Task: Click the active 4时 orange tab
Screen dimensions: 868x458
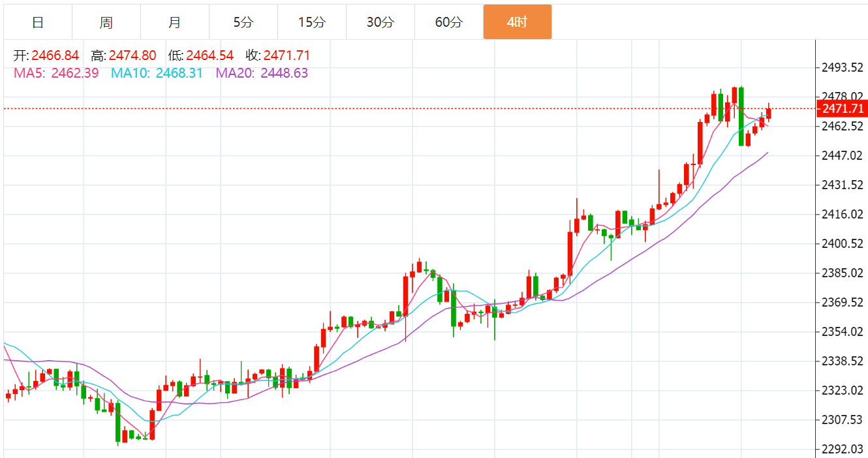Action: click(518, 22)
